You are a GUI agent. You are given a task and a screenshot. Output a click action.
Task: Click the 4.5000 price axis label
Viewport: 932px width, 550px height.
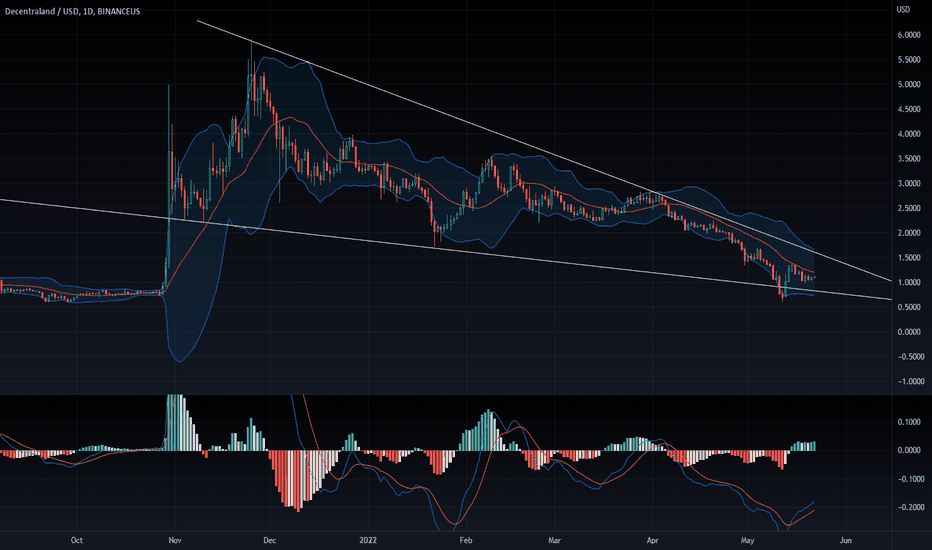point(909,109)
